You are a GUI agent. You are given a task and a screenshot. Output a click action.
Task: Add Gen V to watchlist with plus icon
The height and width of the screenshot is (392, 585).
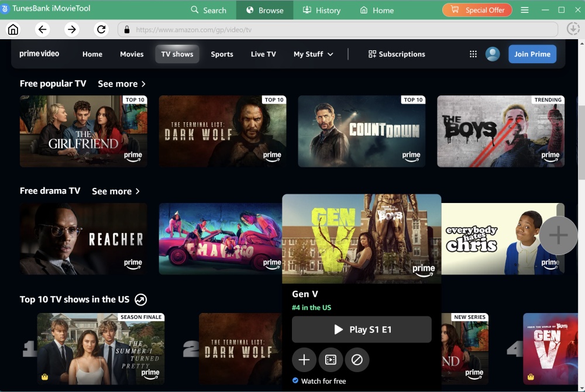tap(304, 360)
